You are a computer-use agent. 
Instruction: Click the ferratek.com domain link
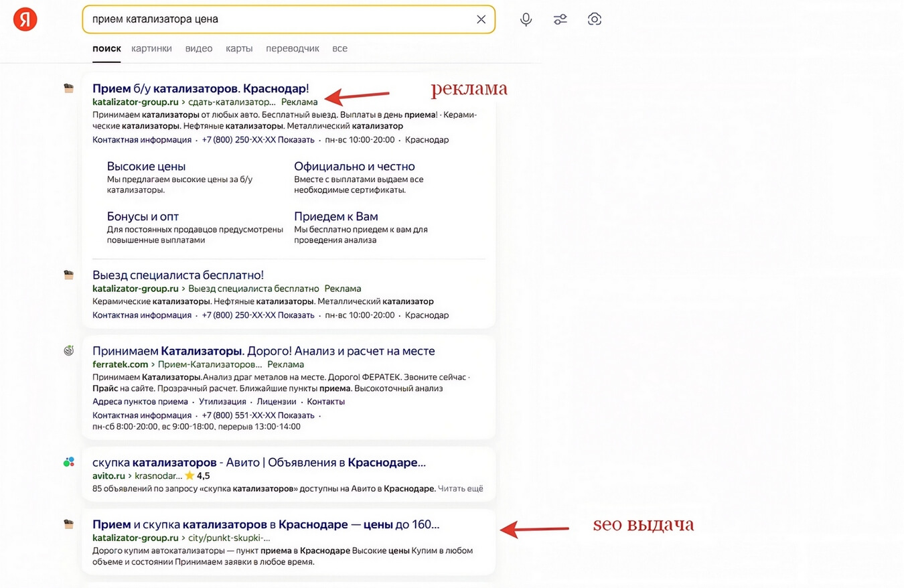pyautogui.click(x=120, y=364)
